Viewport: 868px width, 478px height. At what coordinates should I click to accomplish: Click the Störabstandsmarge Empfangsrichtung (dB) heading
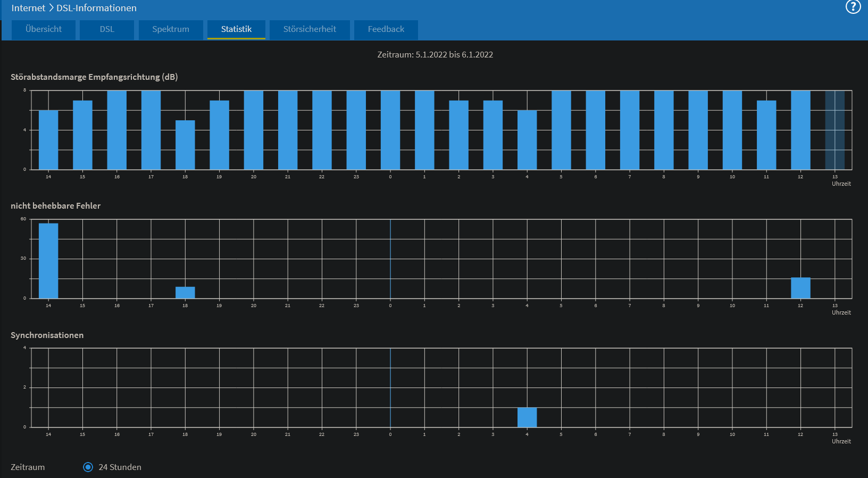click(x=94, y=77)
